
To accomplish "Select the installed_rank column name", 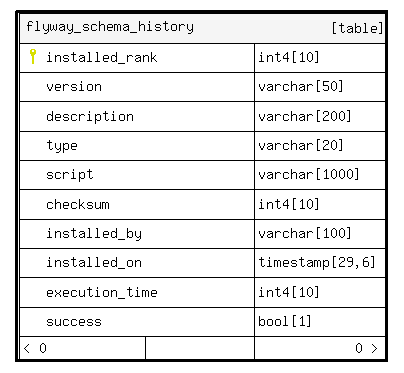I will click(x=102, y=58).
